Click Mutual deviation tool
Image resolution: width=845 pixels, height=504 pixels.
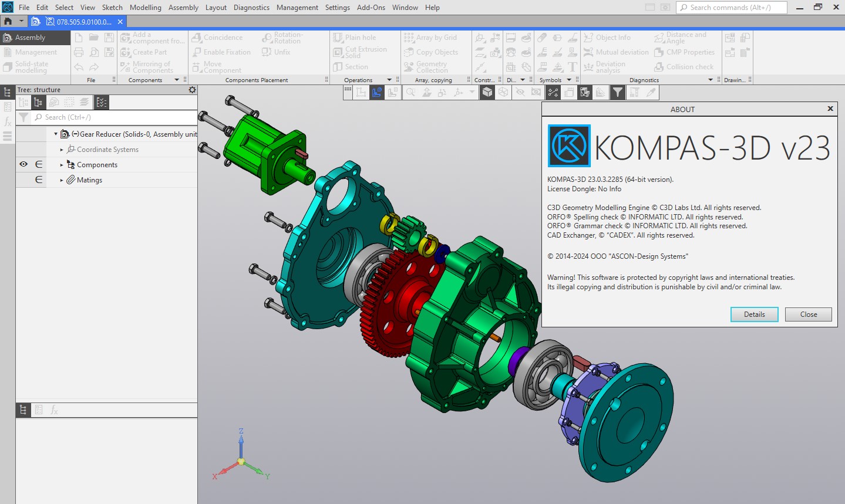[x=615, y=52]
